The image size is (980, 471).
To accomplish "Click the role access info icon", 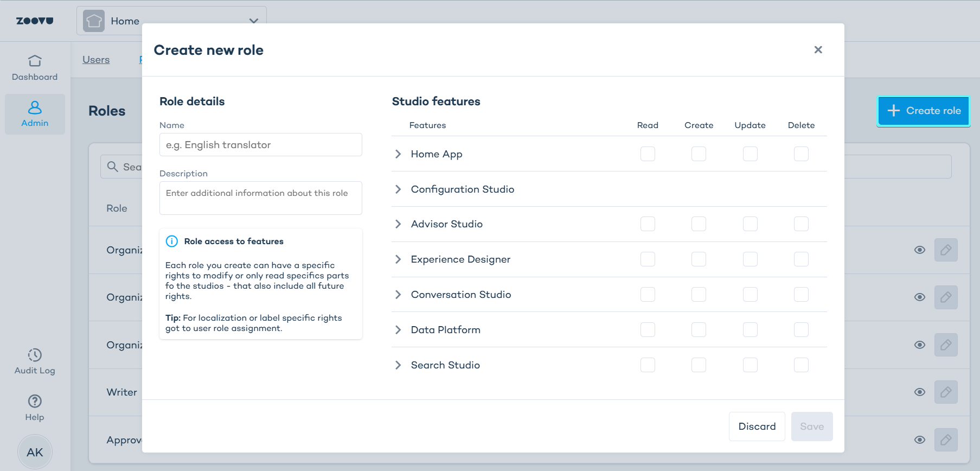I will pyautogui.click(x=171, y=241).
